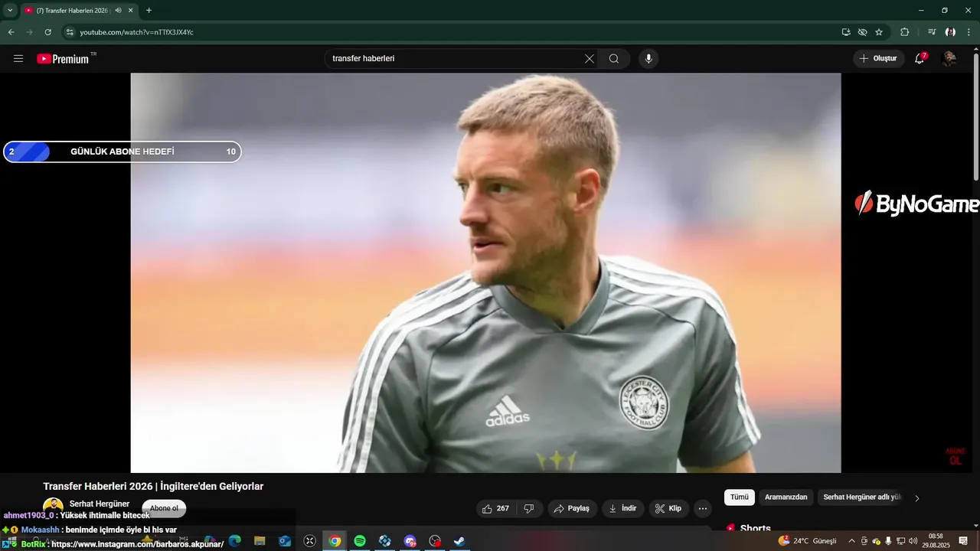
Task: Reload the YouTube page
Action: click(47, 32)
